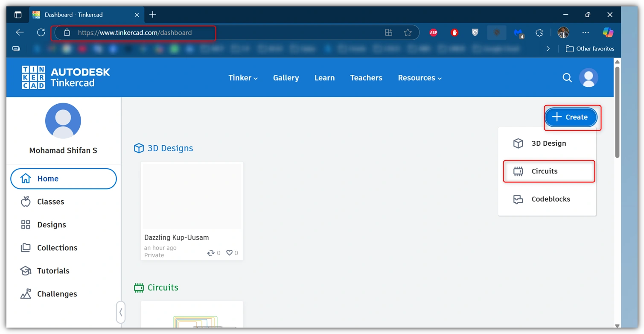This screenshot has width=644, height=334.
Task: Select Codeblocks from Create menu
Action: tap(547, 199)
